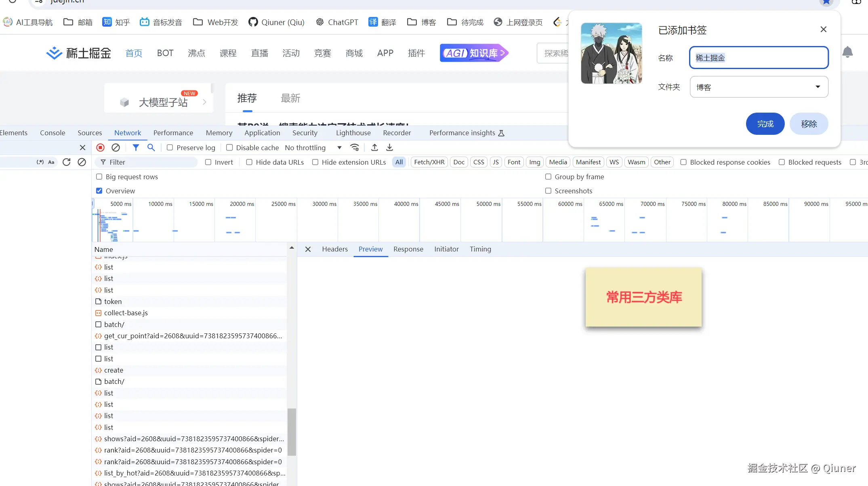
Task: Clear the network log
Action: (116, 148)
